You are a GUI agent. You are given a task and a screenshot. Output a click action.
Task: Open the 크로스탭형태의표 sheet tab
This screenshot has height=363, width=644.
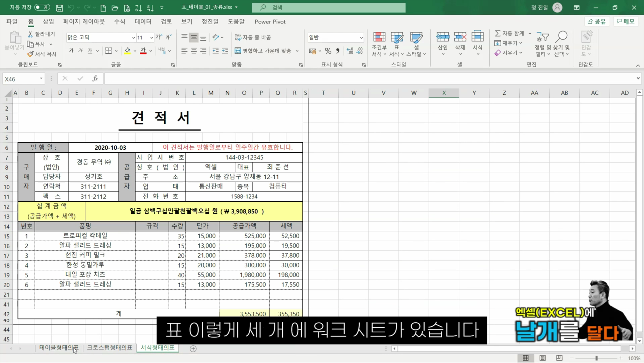tap(110, 348)
